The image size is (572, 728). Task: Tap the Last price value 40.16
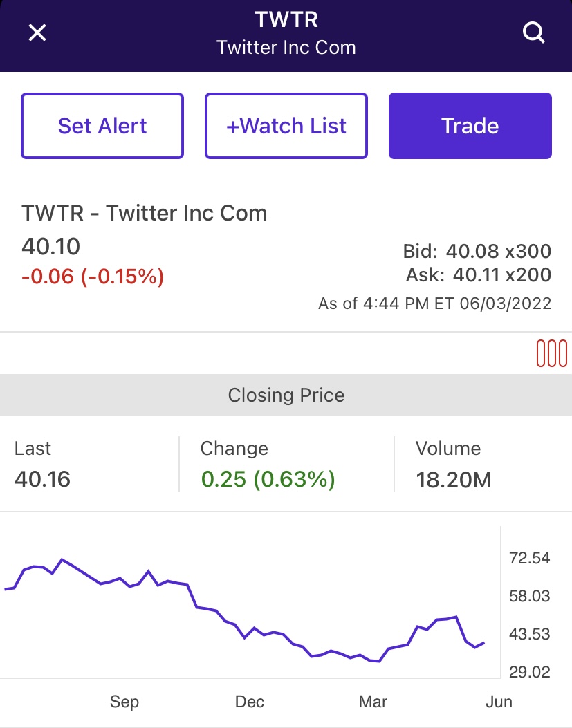pyautogui.click(x=42, y=479)
